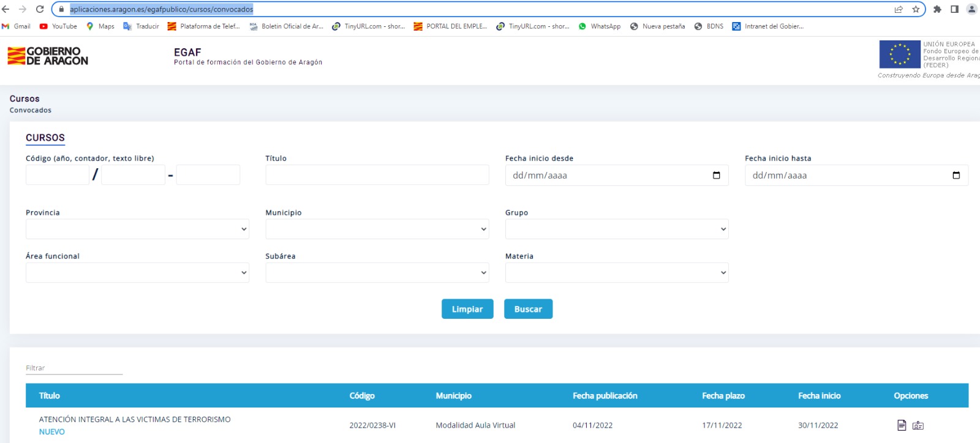Bookmark this page with the star icon

[x=916, y=9]
